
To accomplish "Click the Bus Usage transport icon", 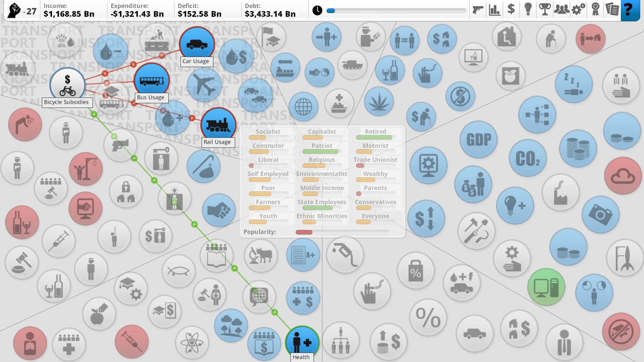I will [x=150, y=82].
